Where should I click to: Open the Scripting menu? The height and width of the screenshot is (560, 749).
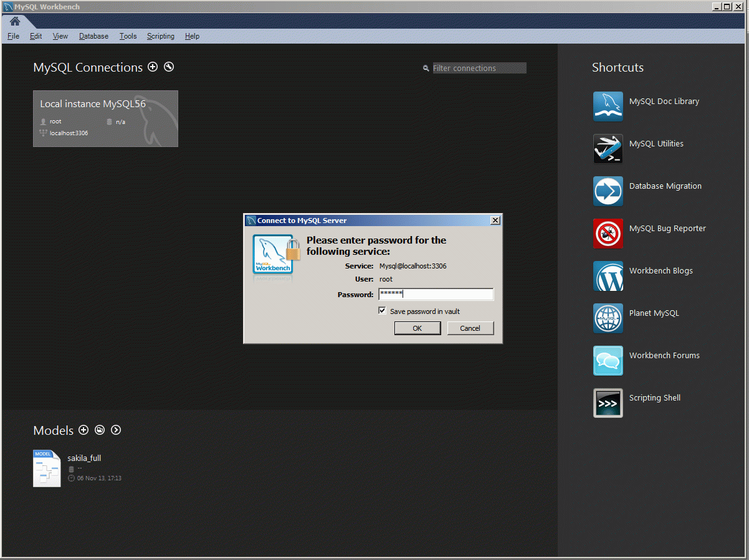pos(161,36)
